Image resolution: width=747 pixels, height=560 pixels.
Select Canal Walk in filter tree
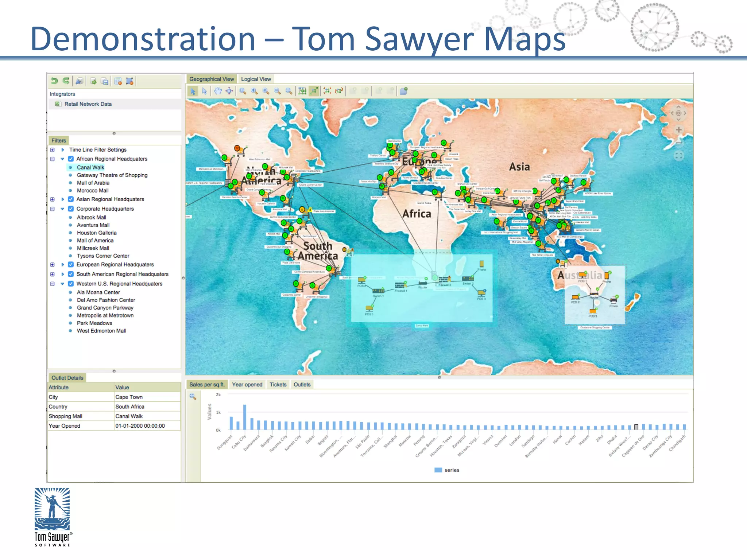(x=90, y=168)
